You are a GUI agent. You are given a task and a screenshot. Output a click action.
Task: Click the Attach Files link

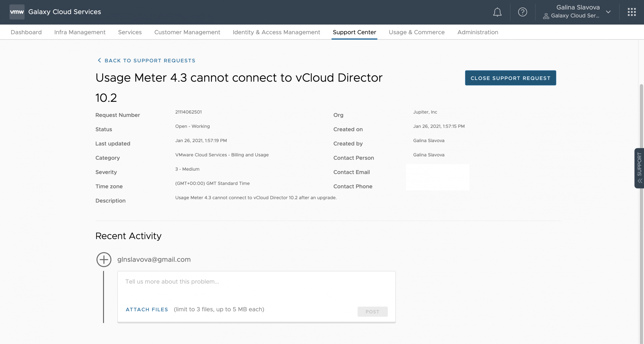click(147, 310)
